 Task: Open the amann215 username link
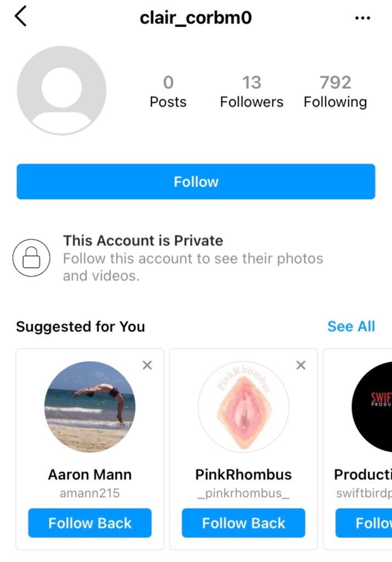[89, 493]
